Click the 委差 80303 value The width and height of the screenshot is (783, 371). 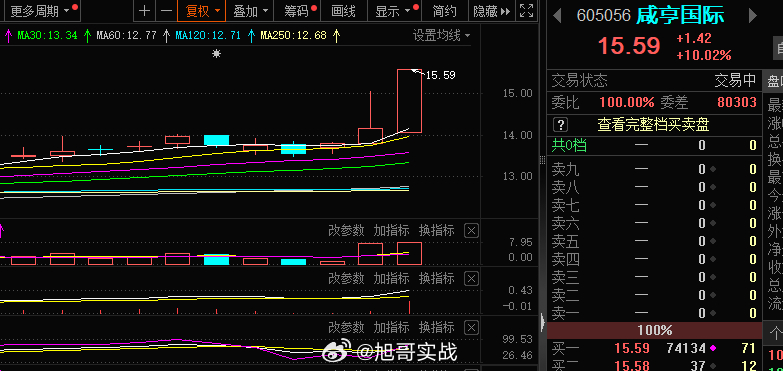tap(737, 102)
